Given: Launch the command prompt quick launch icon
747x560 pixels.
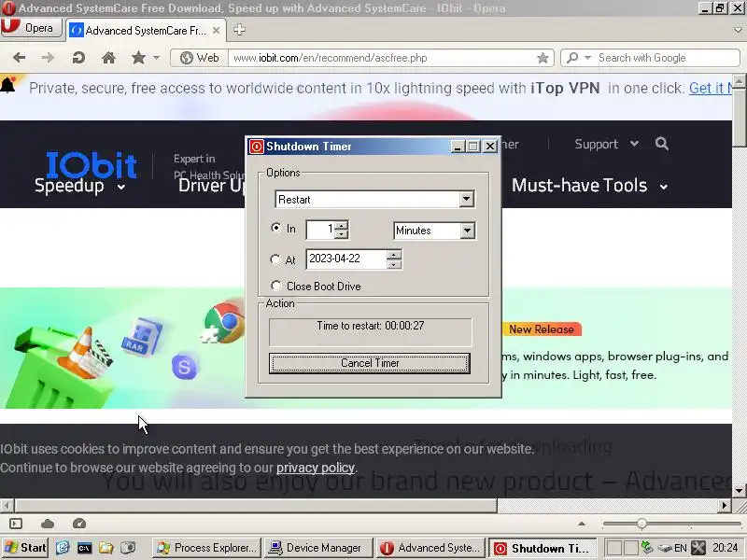Looking at the screenshot, I should coord(84,548).
